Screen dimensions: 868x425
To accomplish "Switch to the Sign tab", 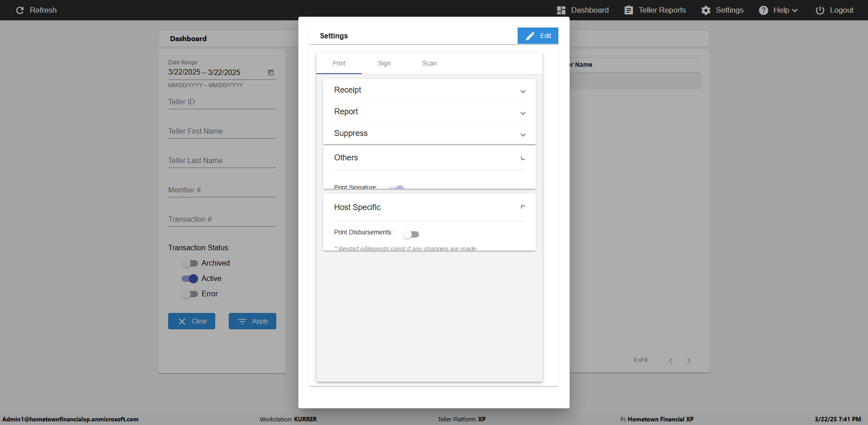I will 384,63.
